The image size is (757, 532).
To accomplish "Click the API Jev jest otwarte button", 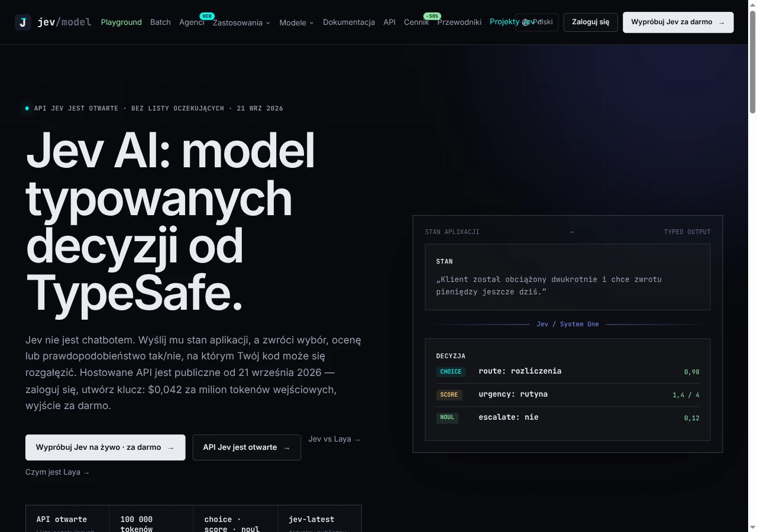I will point(247,447).
